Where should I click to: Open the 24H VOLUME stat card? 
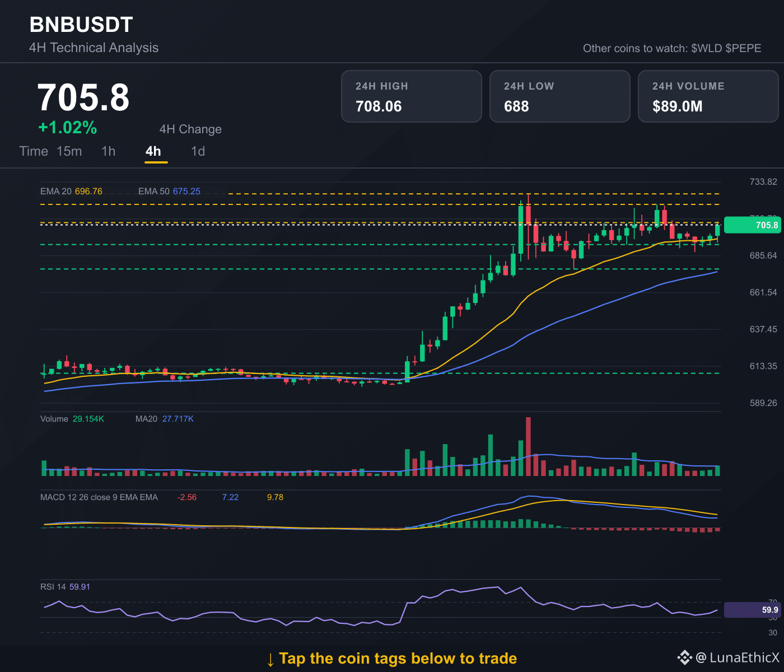(708, 96)
